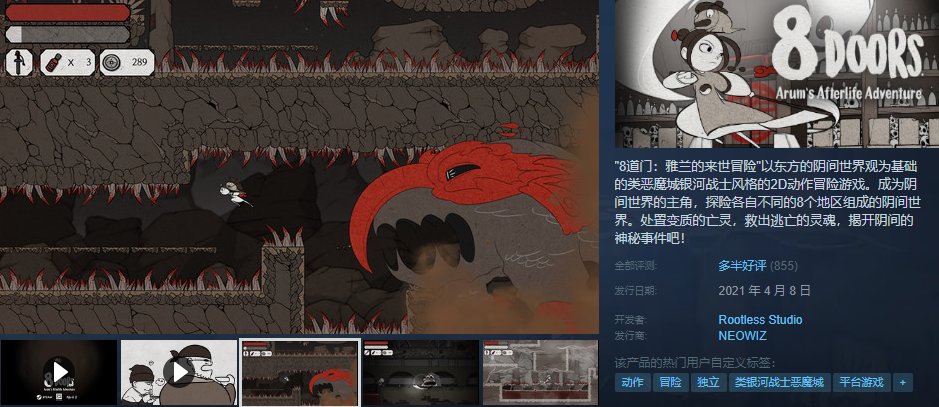
Task: Click the 发行商 label
Action: point(631,336)
